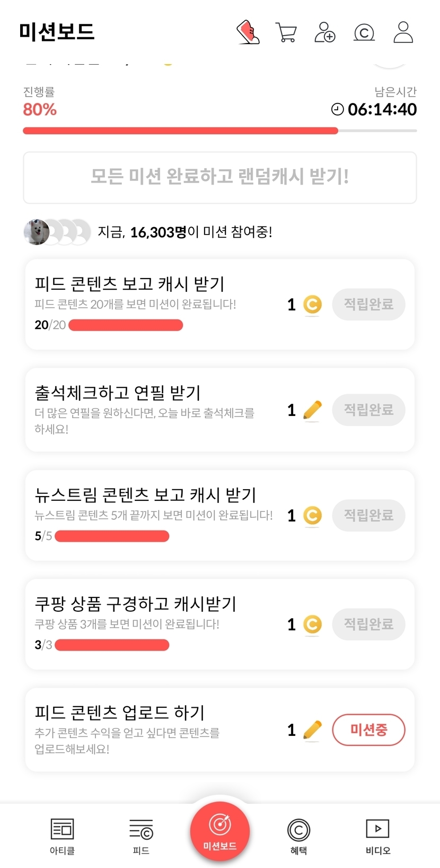Tap 적립완료 on 뉴스트림 콘텐츠 mission
This screenshot has width=440, height=868.
[x=368, y=515]
